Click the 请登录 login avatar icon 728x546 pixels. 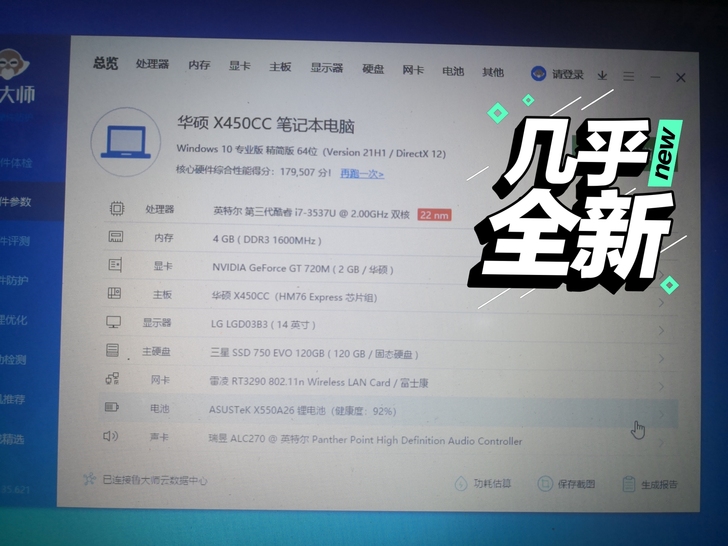[538, 74]
